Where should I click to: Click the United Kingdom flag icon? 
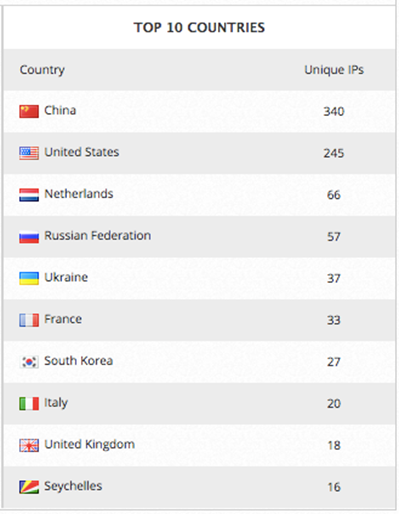pos(29,445)
